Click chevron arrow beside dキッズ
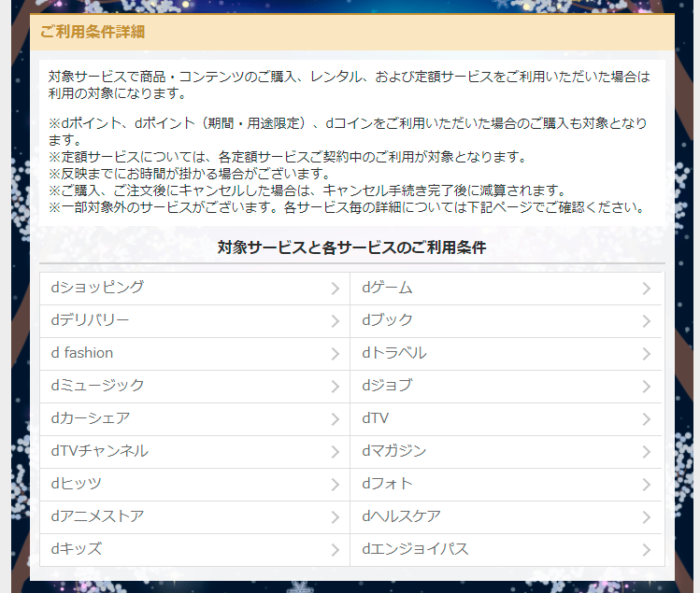Viewport: 700px width, 593px height. tap(336, 550)
